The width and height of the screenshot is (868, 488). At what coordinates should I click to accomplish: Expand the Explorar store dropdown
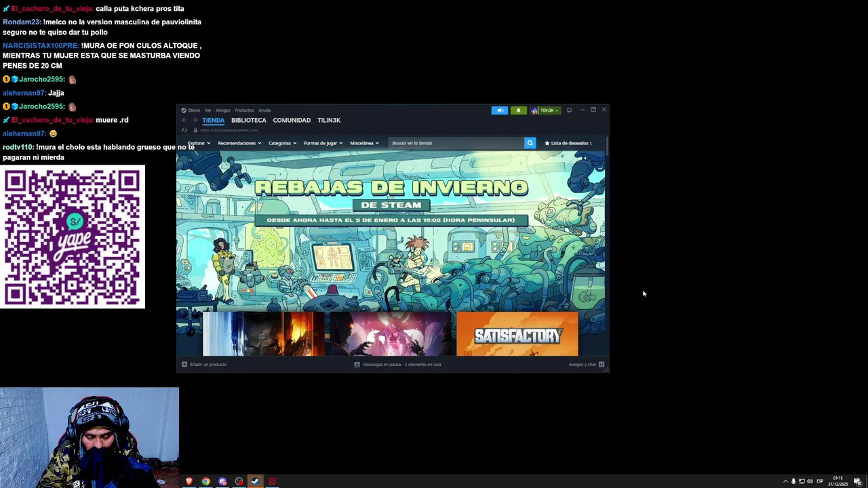pyautogui.click(x=199, y=143)
